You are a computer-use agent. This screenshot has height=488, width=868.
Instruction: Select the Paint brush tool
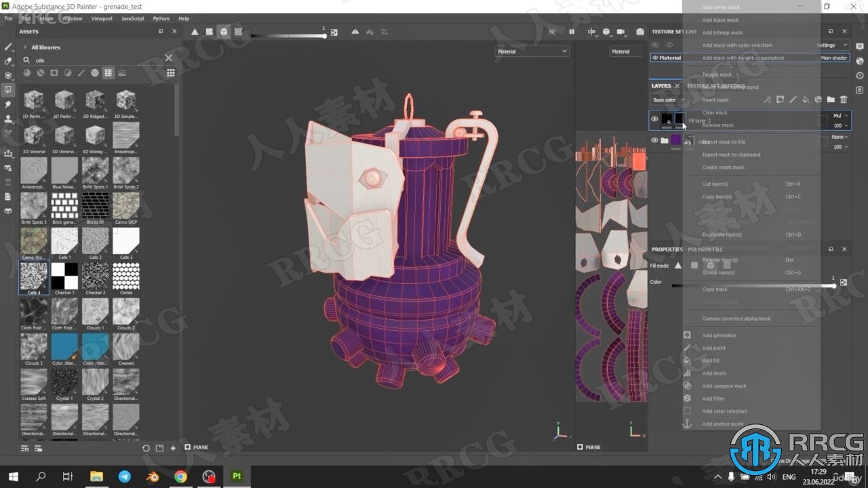(8, 47)
